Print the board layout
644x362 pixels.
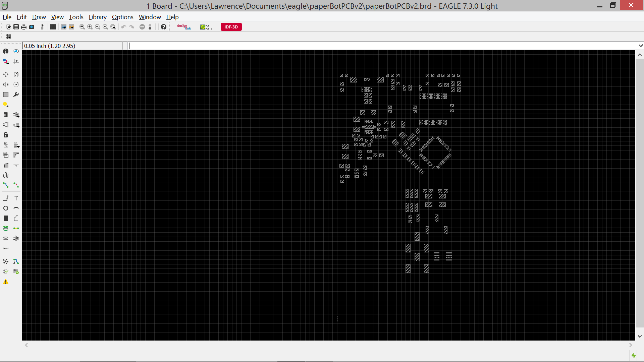[24, 27]
